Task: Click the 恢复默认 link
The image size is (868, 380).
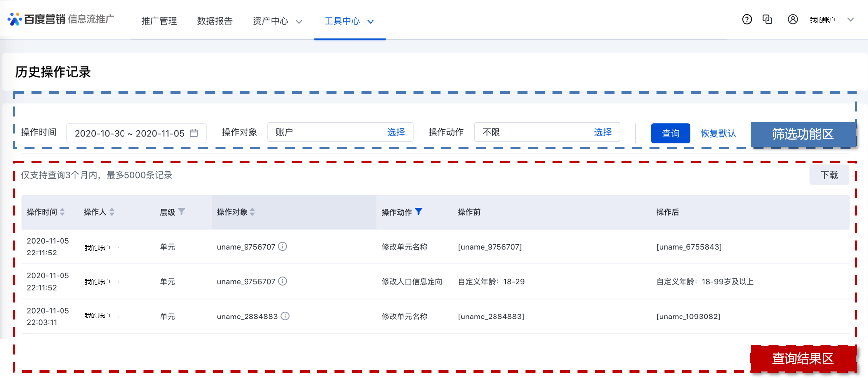Action: tap(718, 133)
